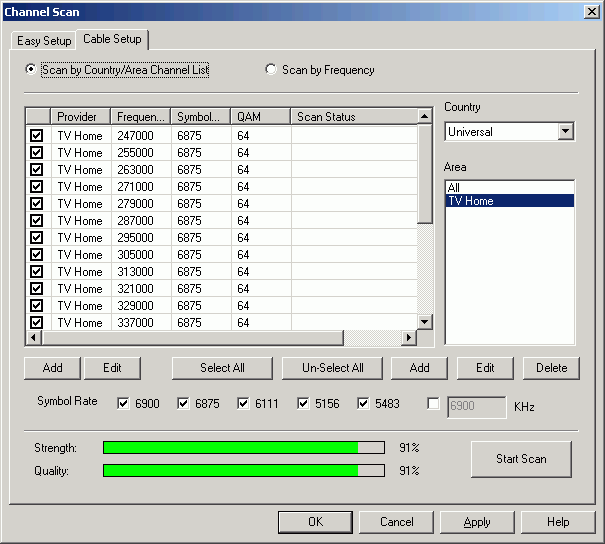Click the Apply button
This screenshot has width=605, height=544.
[477, 522]
